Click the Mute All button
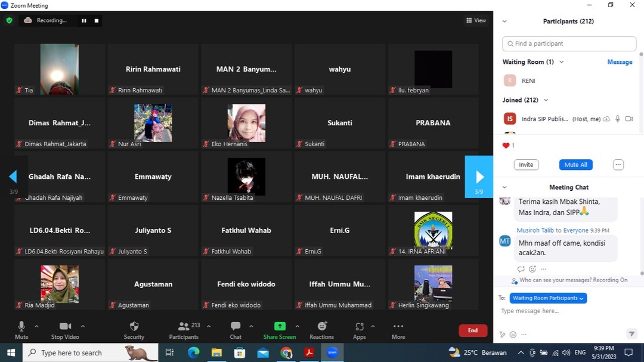The image size is (644, 362). [575, 165]
